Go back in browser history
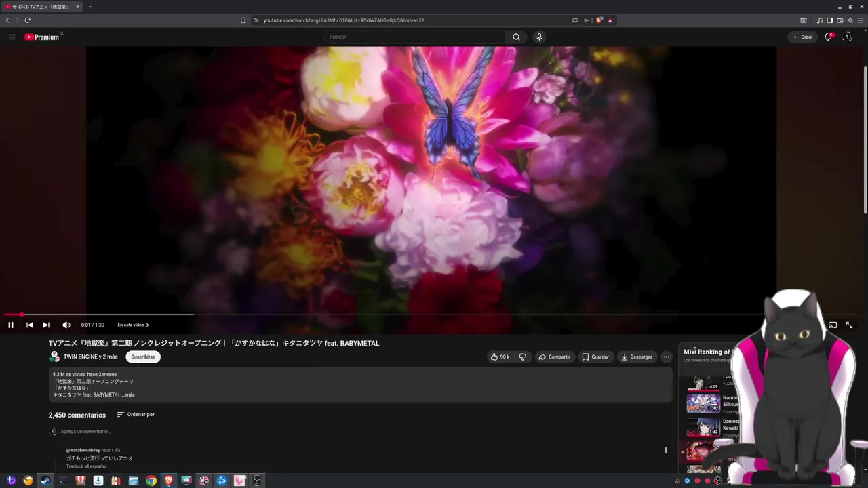This screenshot has width=868, height=488. [x=7, y=20]
